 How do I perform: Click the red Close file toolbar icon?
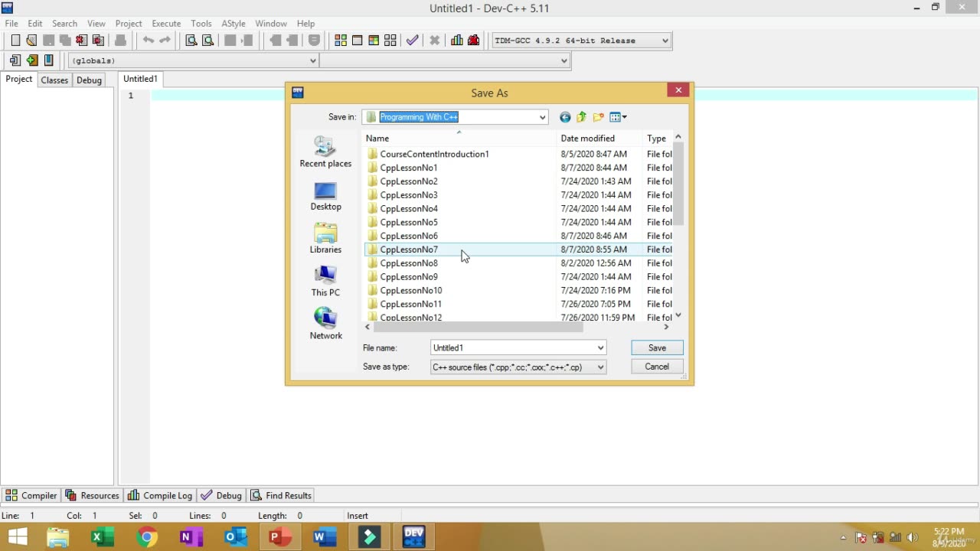(81, 41)
